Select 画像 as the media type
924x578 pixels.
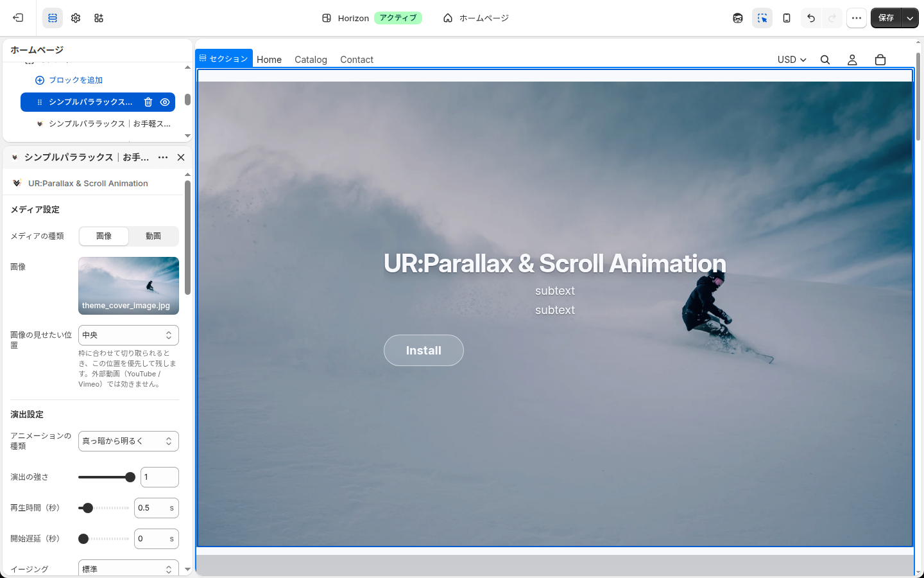[x=104, y=236]
